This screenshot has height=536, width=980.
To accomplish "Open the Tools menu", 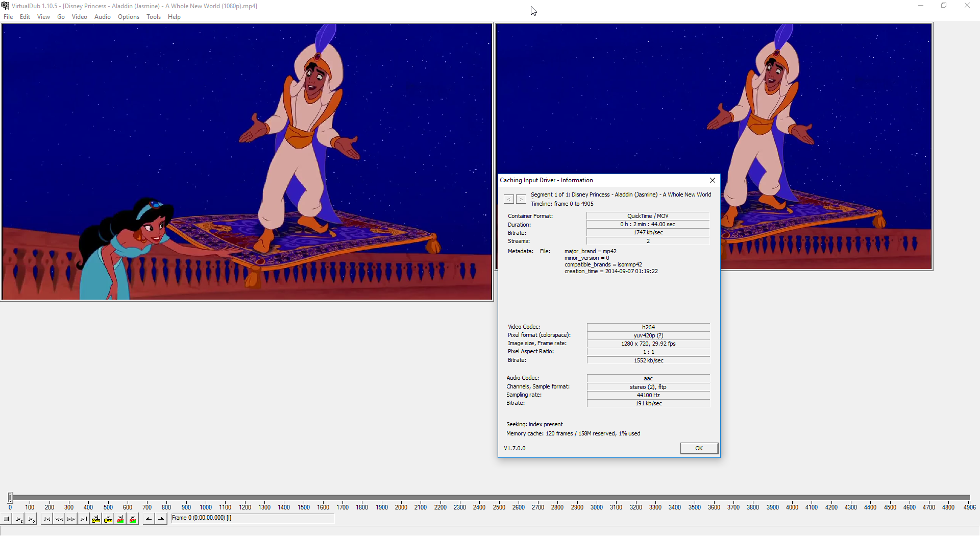I will pos(154,17).
